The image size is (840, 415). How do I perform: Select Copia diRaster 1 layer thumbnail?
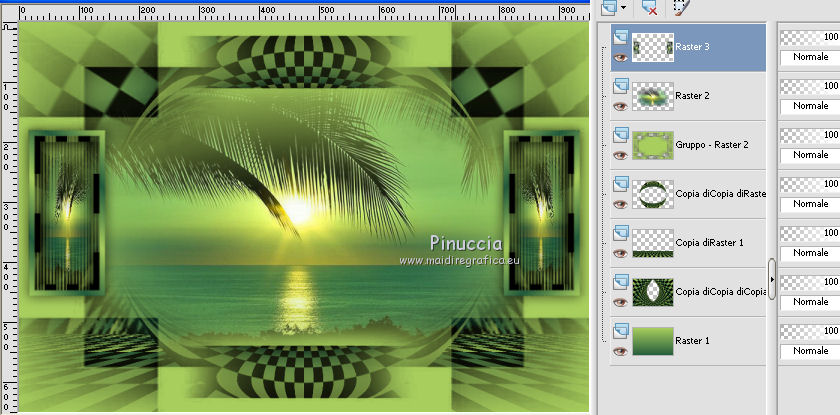[652, 243]
